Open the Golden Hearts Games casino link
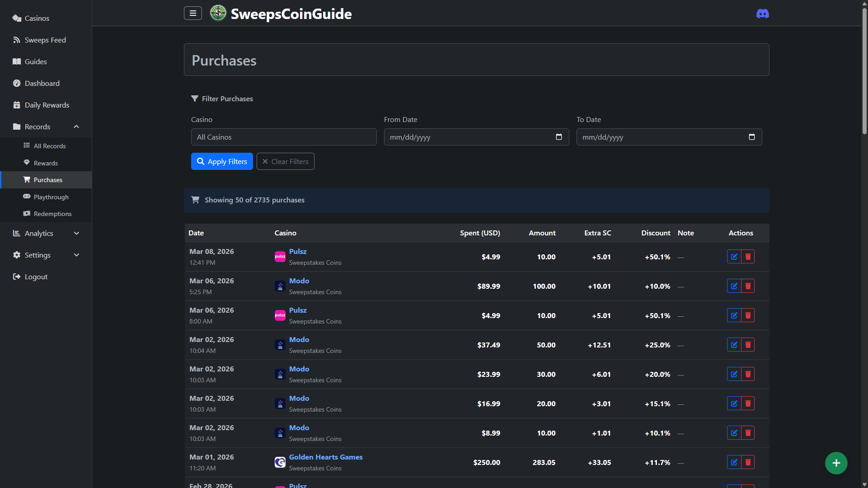 (326, 457)
